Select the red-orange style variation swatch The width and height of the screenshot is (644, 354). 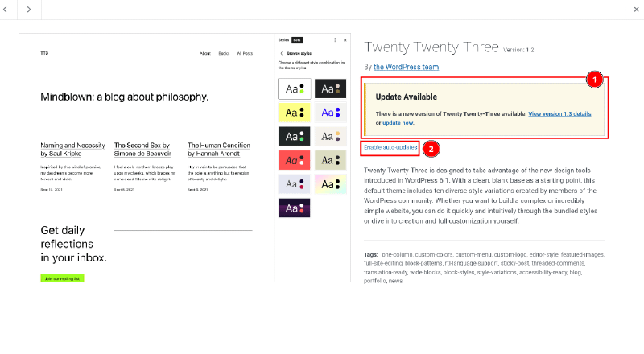coord(292,160)
